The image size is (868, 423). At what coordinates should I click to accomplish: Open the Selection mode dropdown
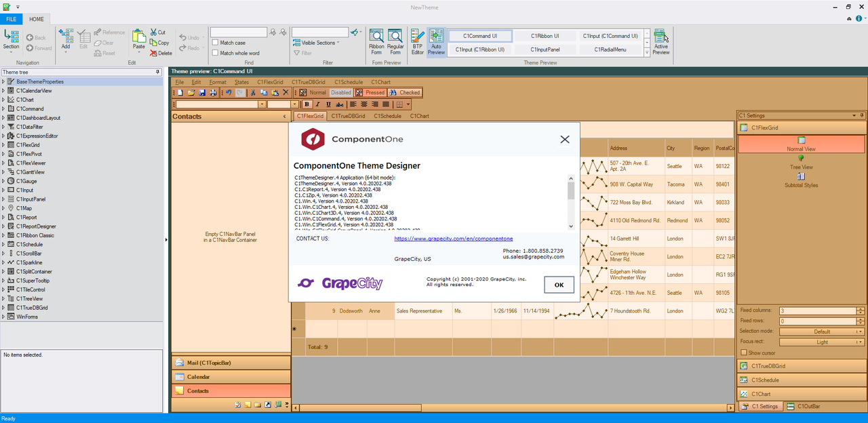point(822,331)
